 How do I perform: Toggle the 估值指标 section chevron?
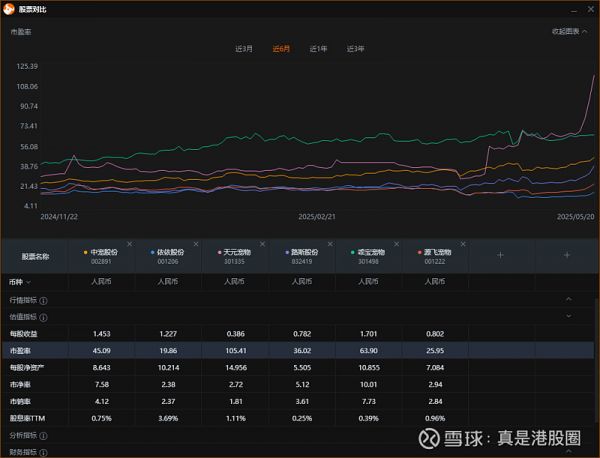[569, 316]
